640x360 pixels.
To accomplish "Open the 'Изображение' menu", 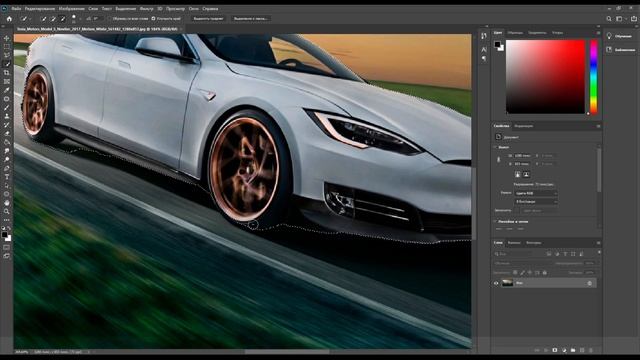I will (72, 9).
